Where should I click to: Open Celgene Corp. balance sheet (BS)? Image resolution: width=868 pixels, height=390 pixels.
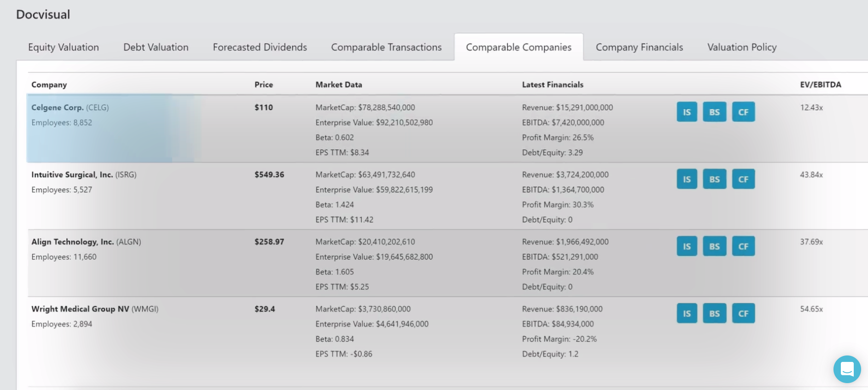(714, 112)
